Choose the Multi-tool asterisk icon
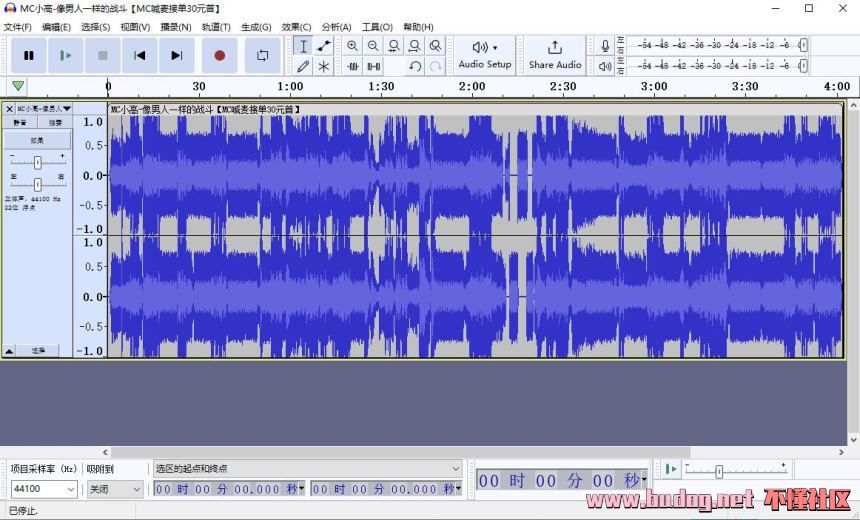Image resolution: width=860 pixels, height=520 pixels. (324, 66)
